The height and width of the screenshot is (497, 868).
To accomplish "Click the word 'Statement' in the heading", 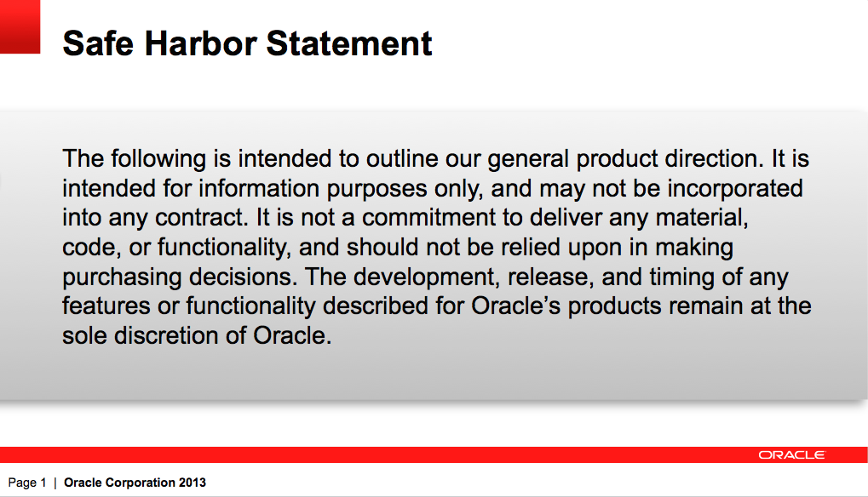I will click(349, 43).
